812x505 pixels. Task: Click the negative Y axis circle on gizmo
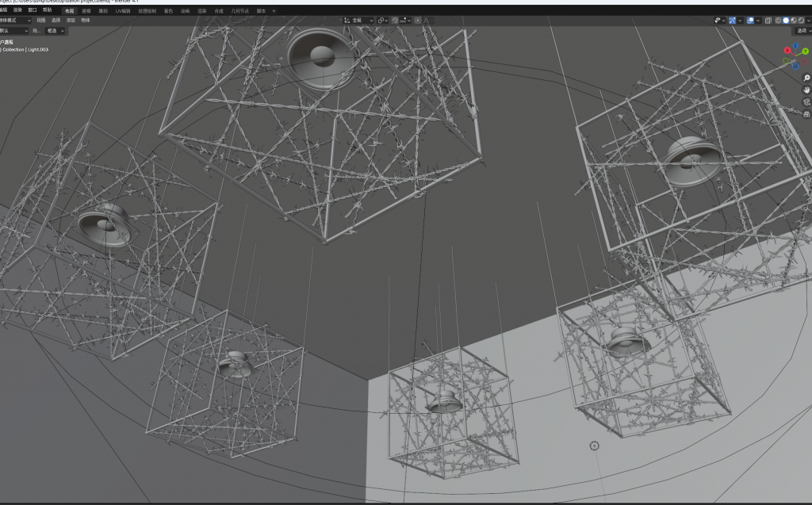[x=786, y=60]
